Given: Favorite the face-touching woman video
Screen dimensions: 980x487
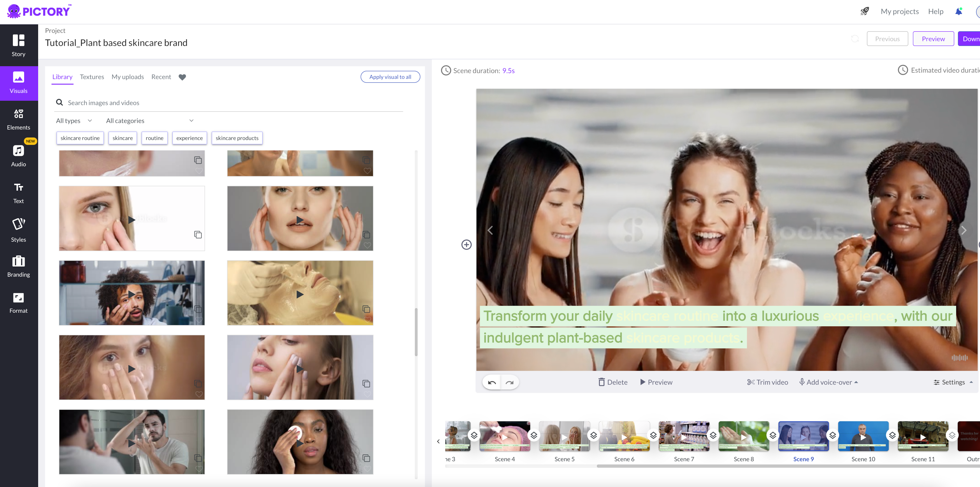Looking at the screenshot, I should (x=367, y=245).
